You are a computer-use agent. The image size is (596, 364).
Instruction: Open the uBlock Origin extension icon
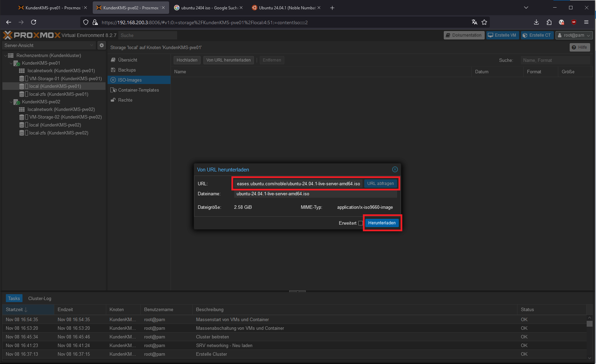click(574, 22)
